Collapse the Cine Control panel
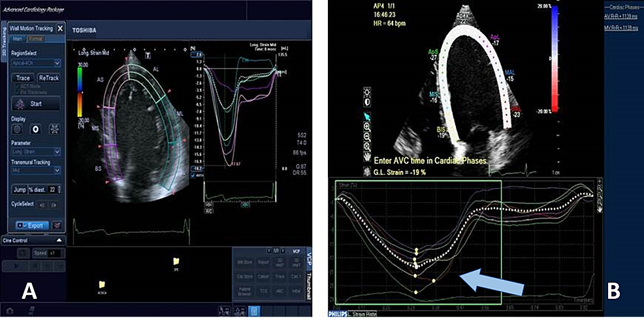The image size is (644, 321). [59, 240]
